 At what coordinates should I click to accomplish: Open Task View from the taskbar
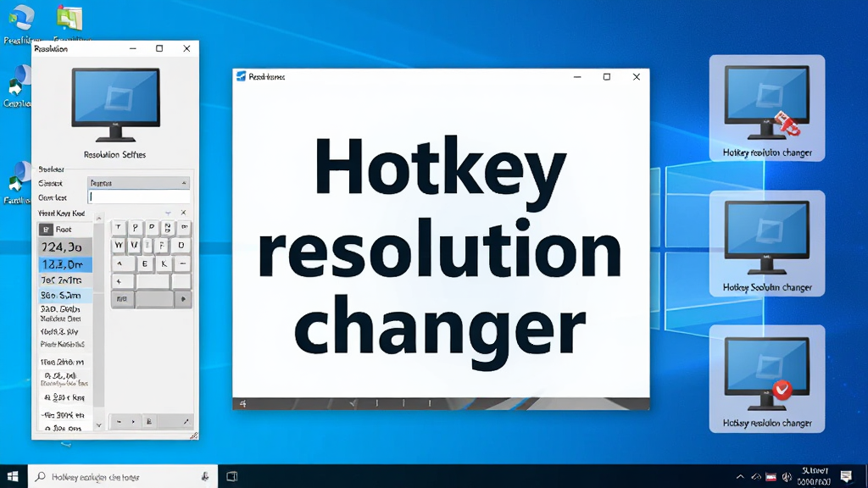point(232,476)
